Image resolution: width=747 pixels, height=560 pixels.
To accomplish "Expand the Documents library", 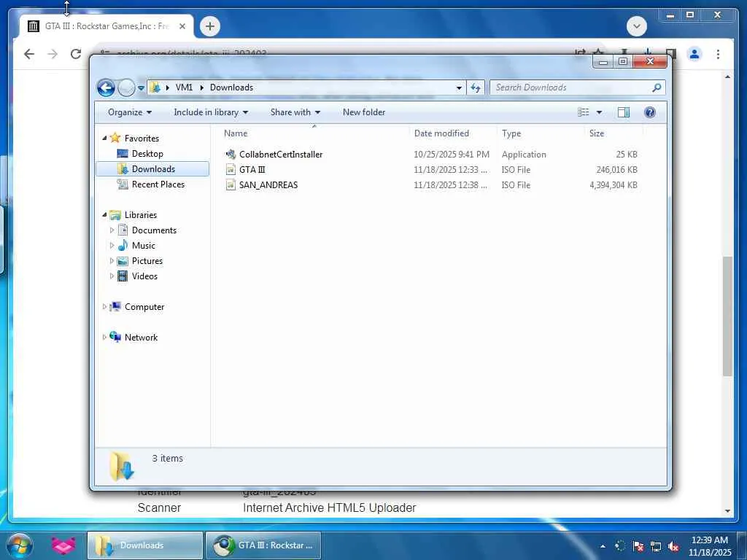I will pos(112,230).
